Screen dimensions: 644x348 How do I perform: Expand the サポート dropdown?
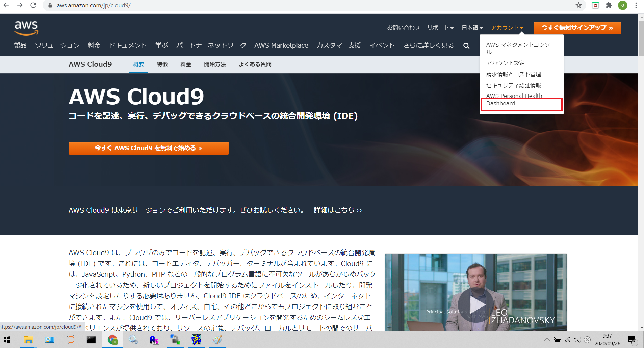[x=440, y=28]
